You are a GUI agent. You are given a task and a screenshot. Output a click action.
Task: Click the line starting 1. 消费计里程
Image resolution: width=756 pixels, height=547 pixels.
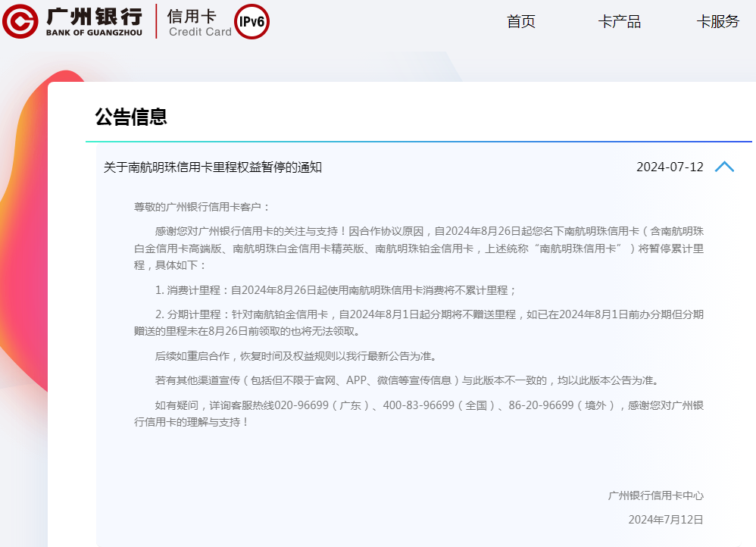tap(336, 290)
